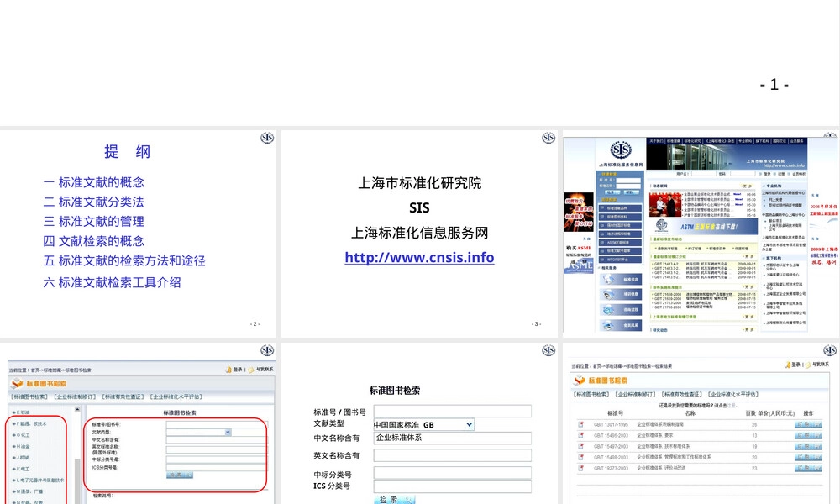Click the SIS logo on the search results slide

click(830, 350)
